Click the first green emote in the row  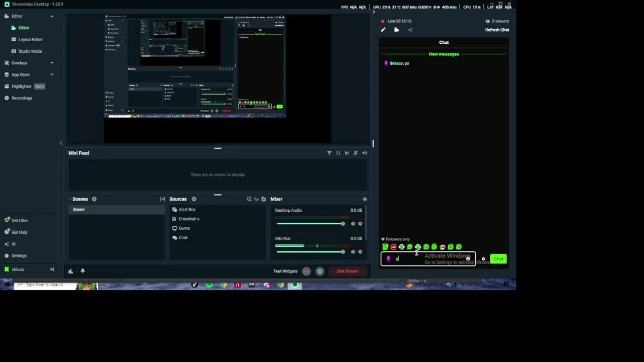pos(385,247)
